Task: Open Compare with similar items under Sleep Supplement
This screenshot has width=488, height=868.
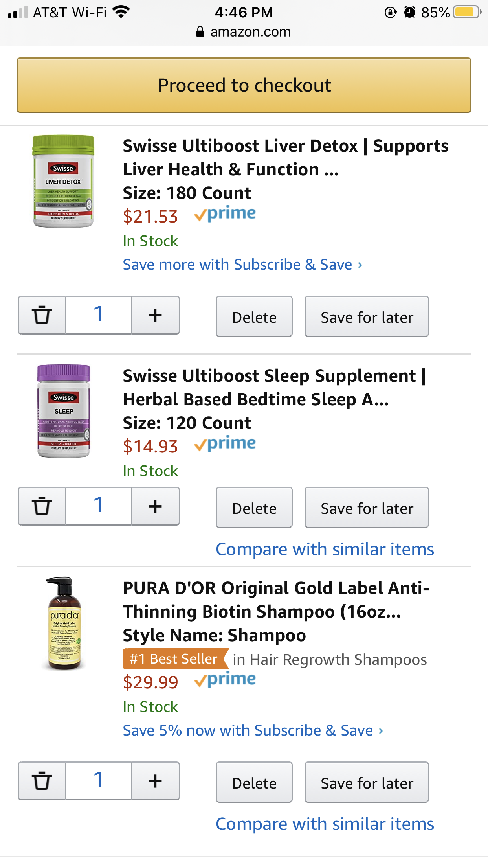Action: click(x=325, y=549)
